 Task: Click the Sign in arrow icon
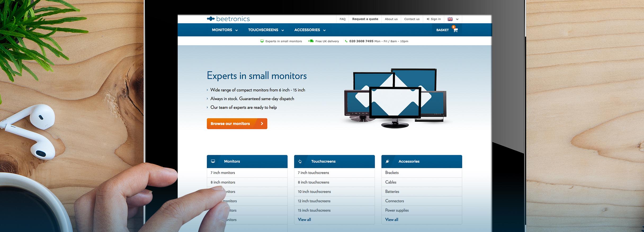coord(428,19)
